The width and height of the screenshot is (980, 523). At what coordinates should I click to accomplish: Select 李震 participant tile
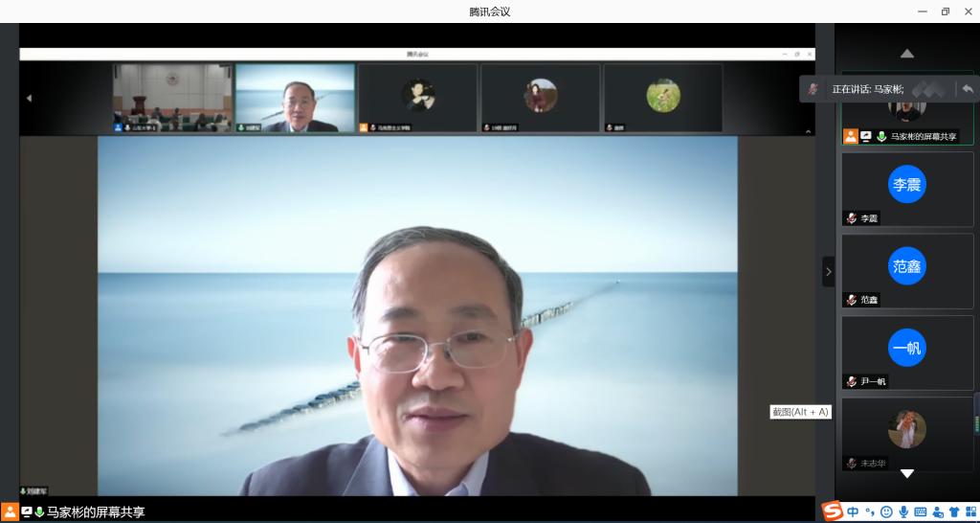tap(906, 190)
